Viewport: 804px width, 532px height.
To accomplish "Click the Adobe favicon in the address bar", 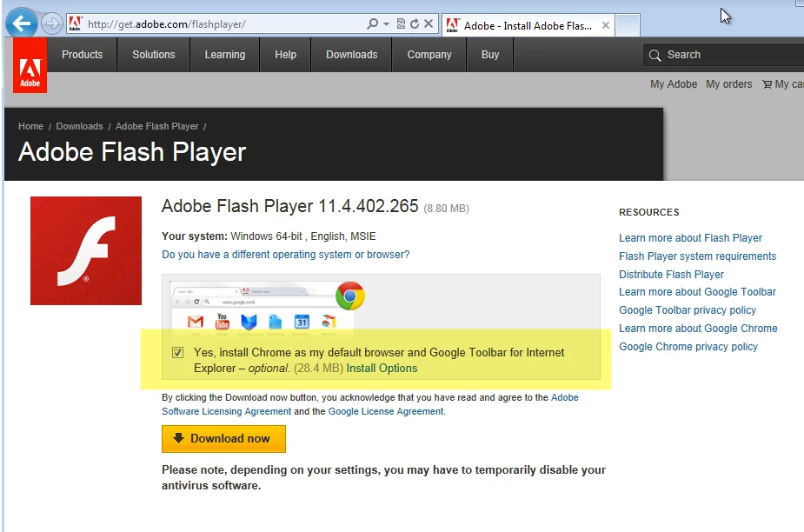I will tap(75, 23).
